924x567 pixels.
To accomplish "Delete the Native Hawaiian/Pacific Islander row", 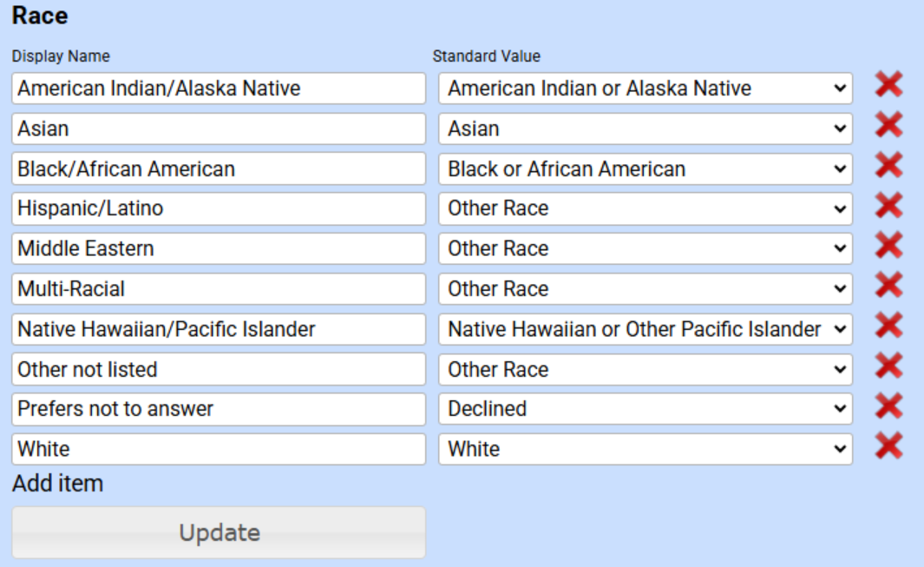I will [888, 326].
